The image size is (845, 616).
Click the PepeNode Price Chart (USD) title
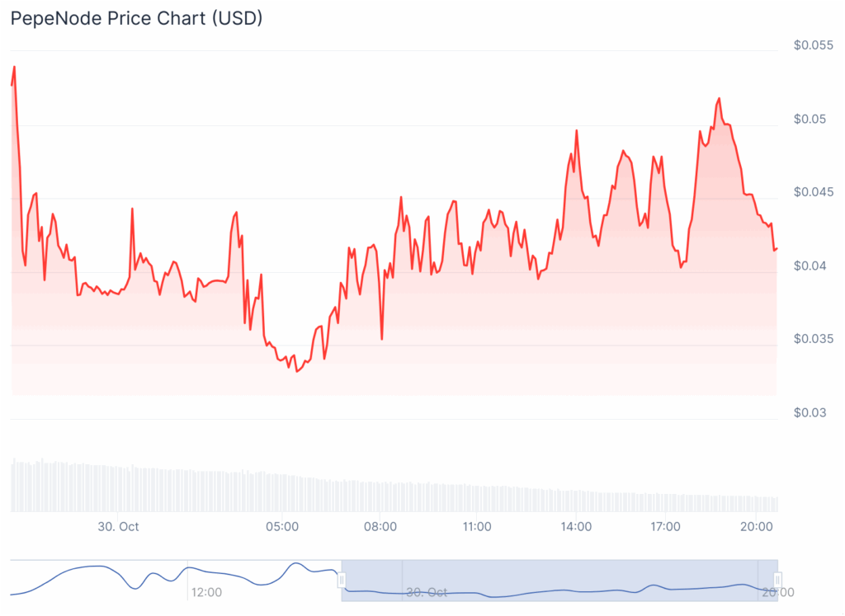(136, 17)
